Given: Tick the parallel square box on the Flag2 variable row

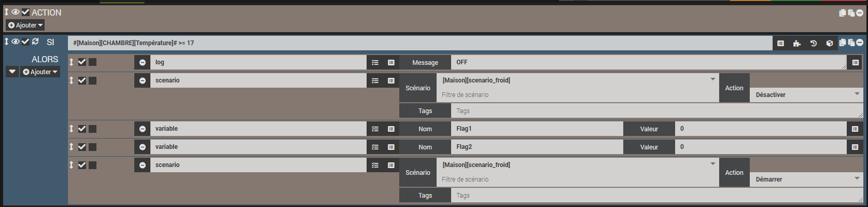Looking at the screenshot, I should pyautogui.click(x=92, y=147).
